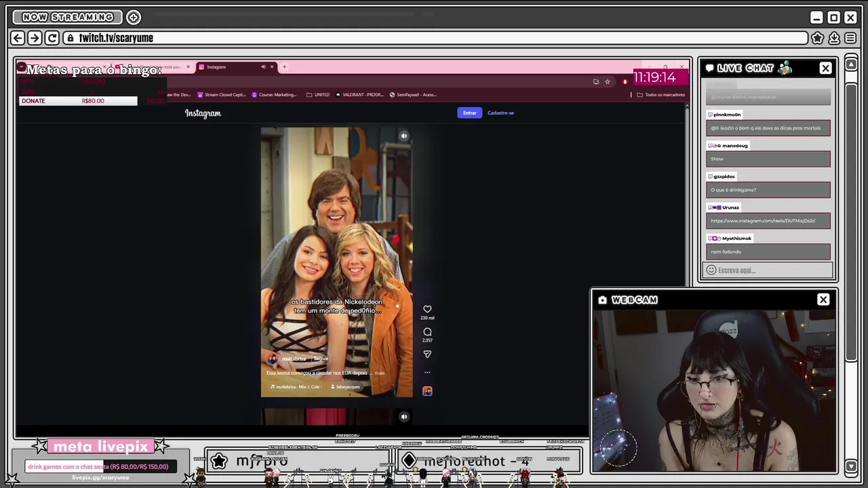Viewport: 868px width, 488px height.
Task: Bookmark the page with the star badge icon
Action: point(818,38)
